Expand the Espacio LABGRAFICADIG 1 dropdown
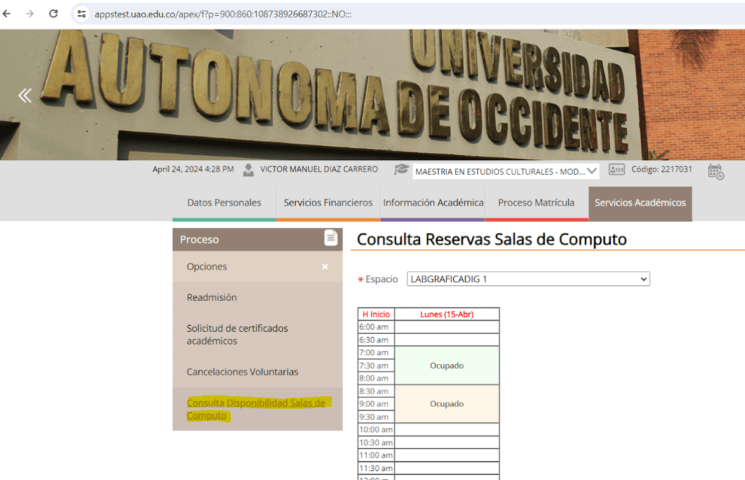 pyautogui.click(x=528, y=279)
